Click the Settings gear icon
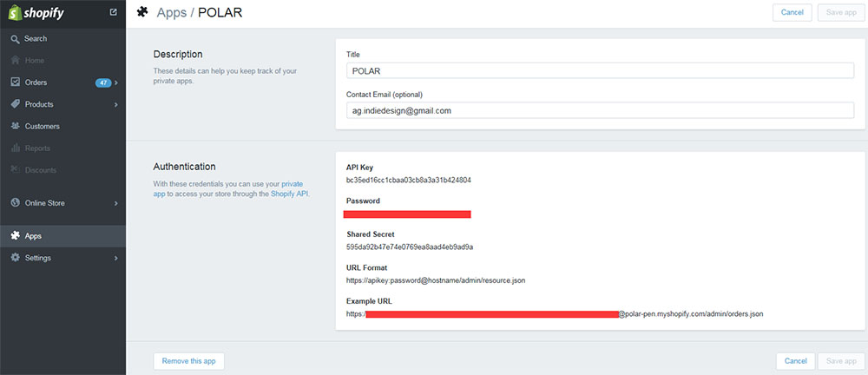 coord(15,258)
